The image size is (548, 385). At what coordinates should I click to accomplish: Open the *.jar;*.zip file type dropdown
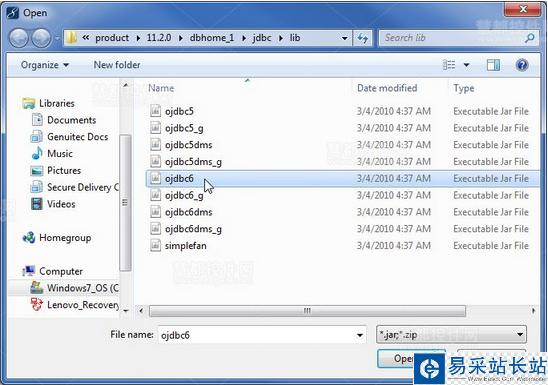click(x=451, y=335)
